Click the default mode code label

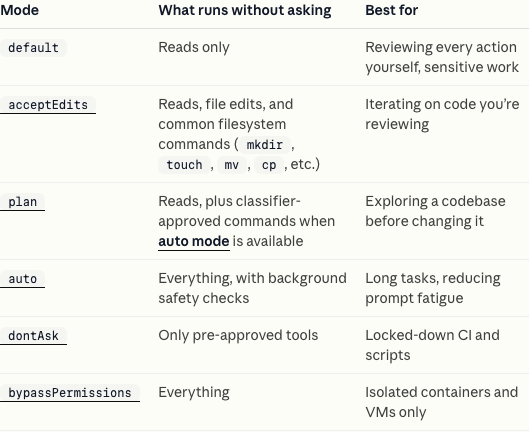pos(33,48)
